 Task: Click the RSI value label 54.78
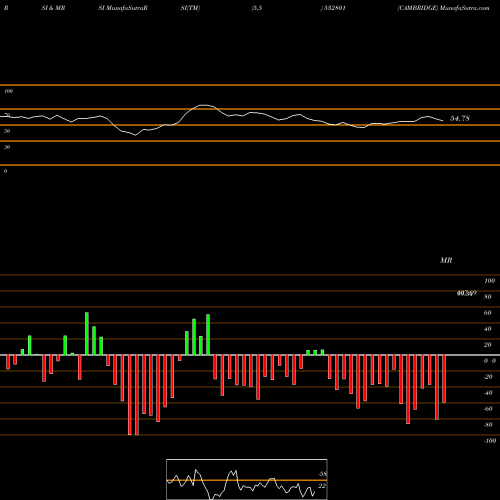pyautogui.click(x=460, y=118)
